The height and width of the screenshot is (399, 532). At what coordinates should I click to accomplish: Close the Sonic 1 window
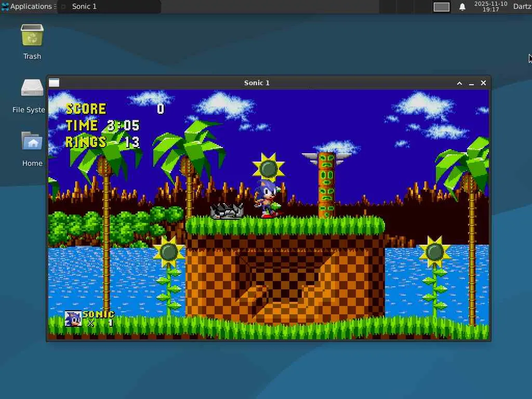pos(484,83)
